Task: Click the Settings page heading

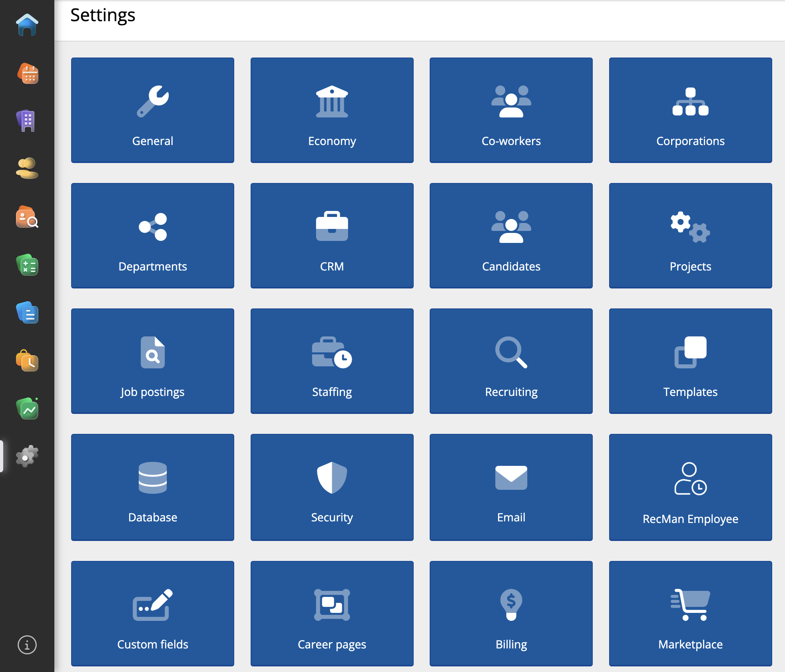Action: pos(103,16)
